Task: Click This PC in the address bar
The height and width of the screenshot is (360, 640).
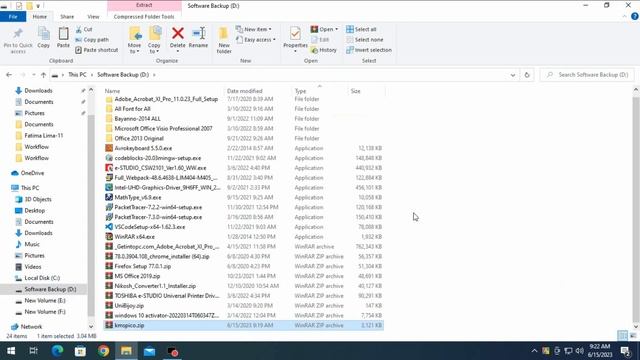Action: pyautogui.click(x=77, y=75)
